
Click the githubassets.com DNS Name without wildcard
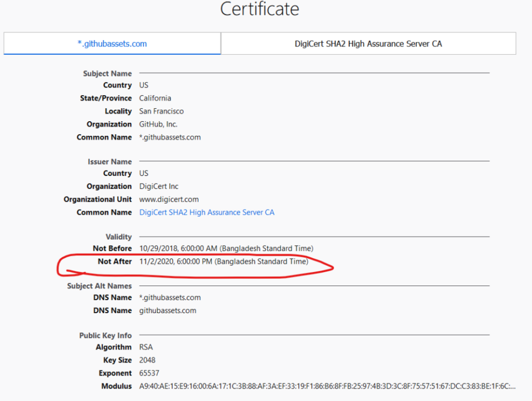(168, 311)
